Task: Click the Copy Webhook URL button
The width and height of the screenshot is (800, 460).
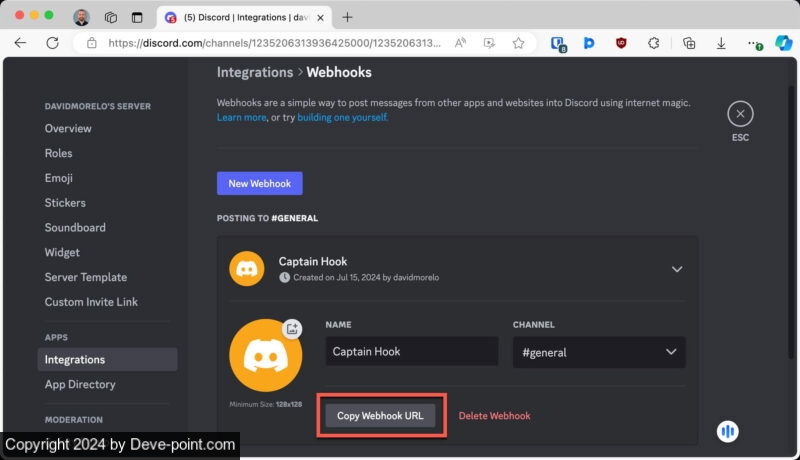Action: pyautogui.click(x=380, y=416)
